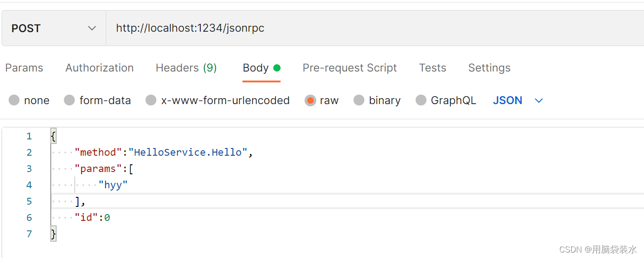
Task: Click the request URL input field
Action: click(363, 29)
